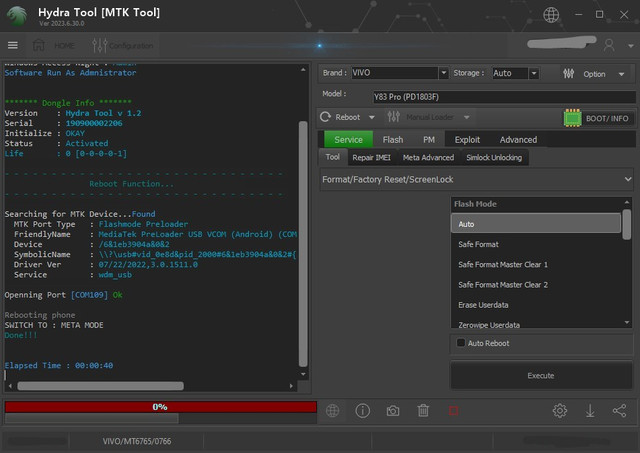Select the Tool sub-tab

pos(333,157)
